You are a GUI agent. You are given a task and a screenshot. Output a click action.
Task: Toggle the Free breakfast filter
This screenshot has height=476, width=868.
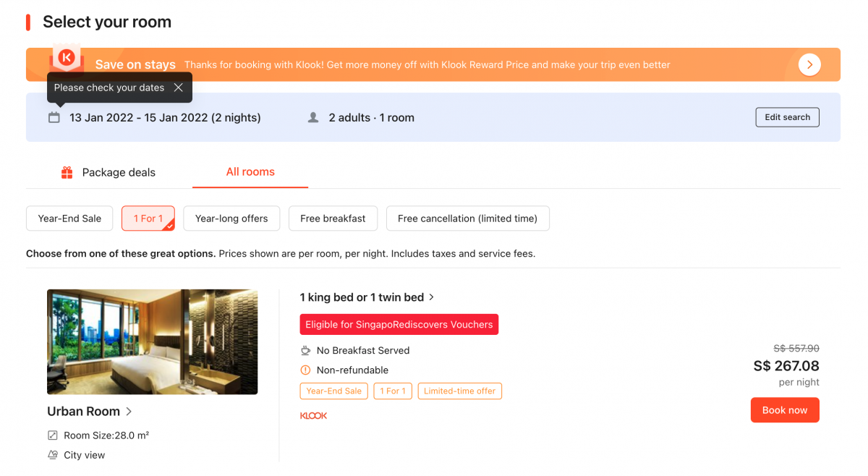click(333, 218)
